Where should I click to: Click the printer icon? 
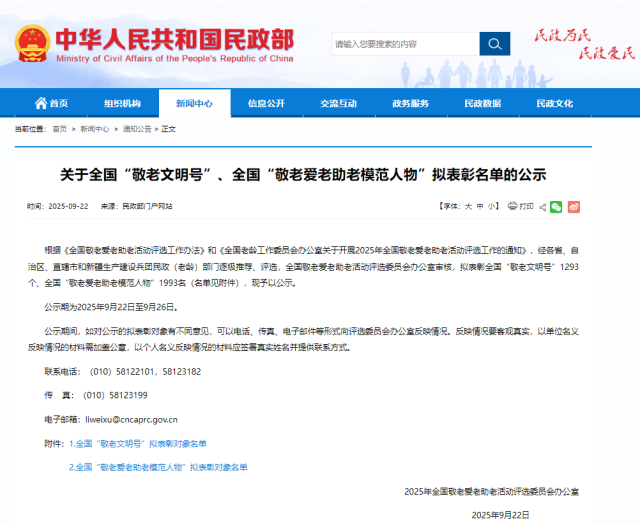point(512,206)
